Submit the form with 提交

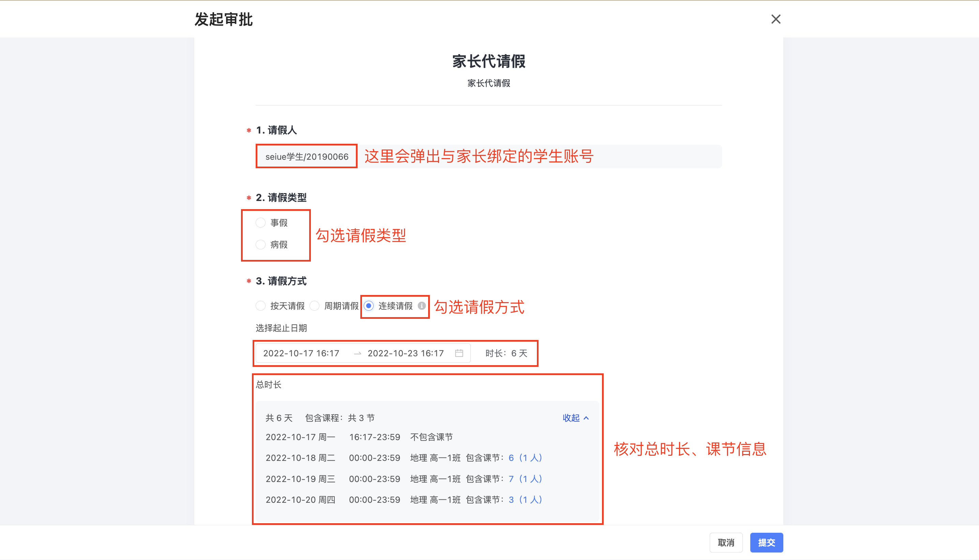point(767,543)
